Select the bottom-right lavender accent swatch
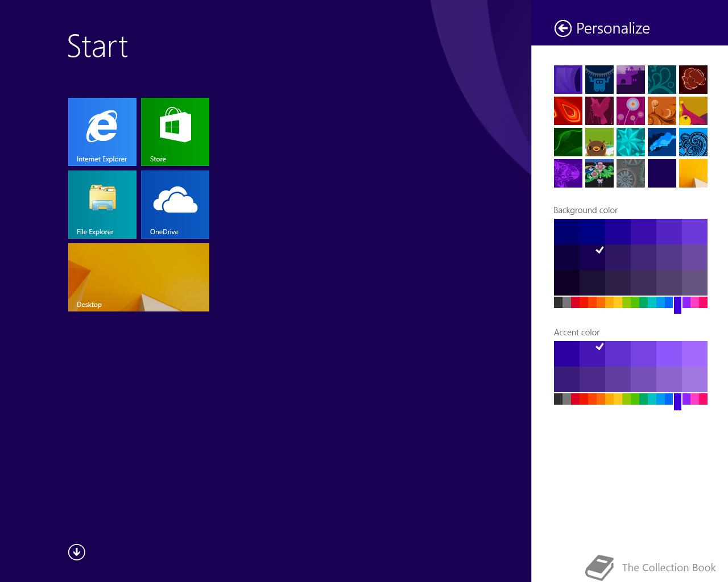The height and width of the screenshot is (582, 728). pos(694,379)
